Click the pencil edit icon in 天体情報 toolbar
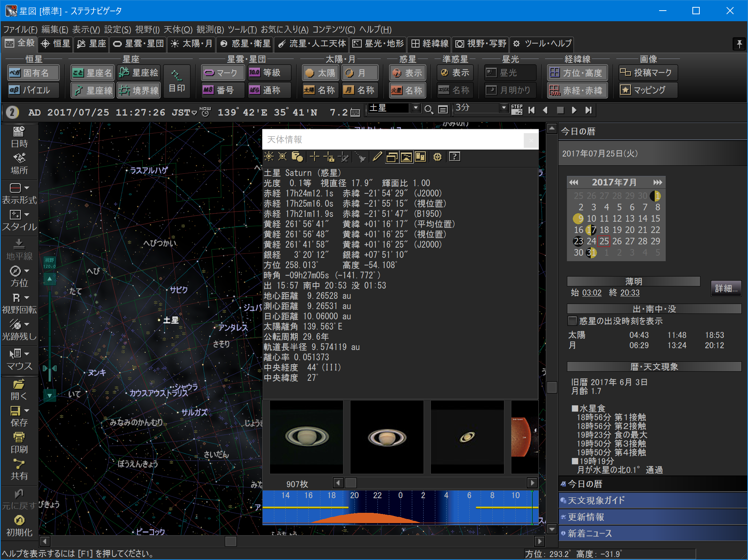Image resolution: width=748 pixels, height=560 pixels. 377,157
